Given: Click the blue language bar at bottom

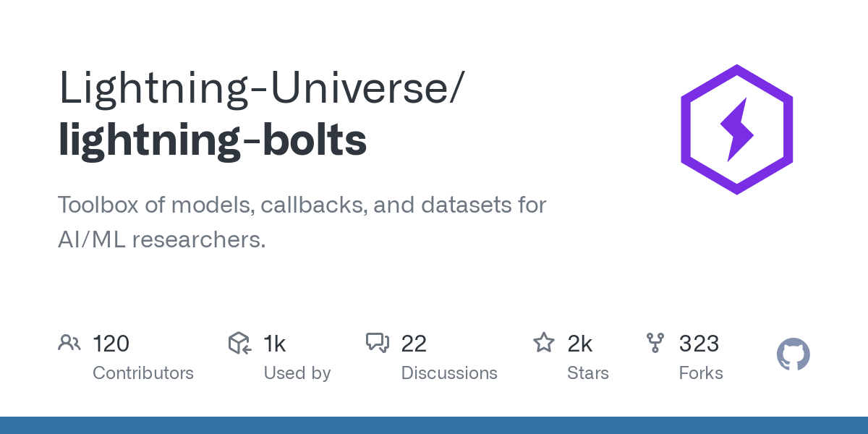Looking at the screenshot, I should (434, 425).
